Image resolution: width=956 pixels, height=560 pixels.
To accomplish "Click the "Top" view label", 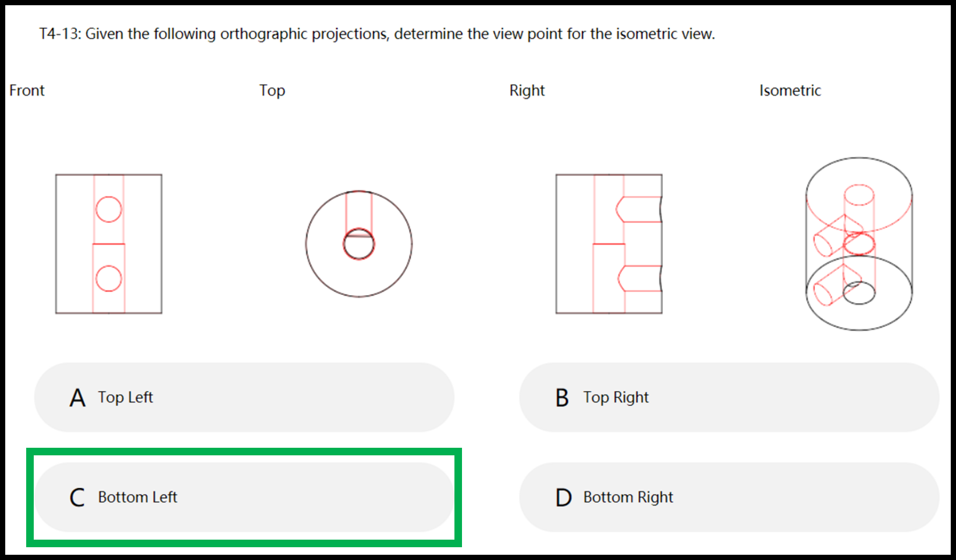I will (x=272, y=91).
